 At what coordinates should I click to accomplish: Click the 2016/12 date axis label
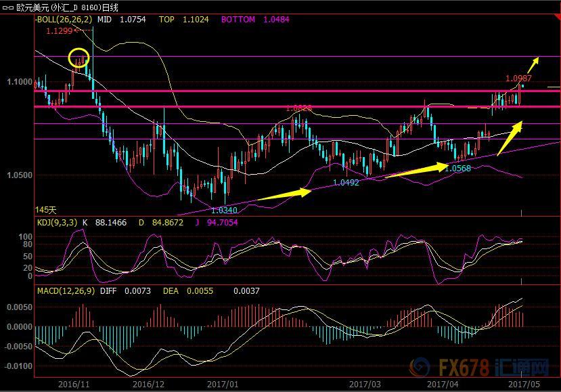pos(148,385)
